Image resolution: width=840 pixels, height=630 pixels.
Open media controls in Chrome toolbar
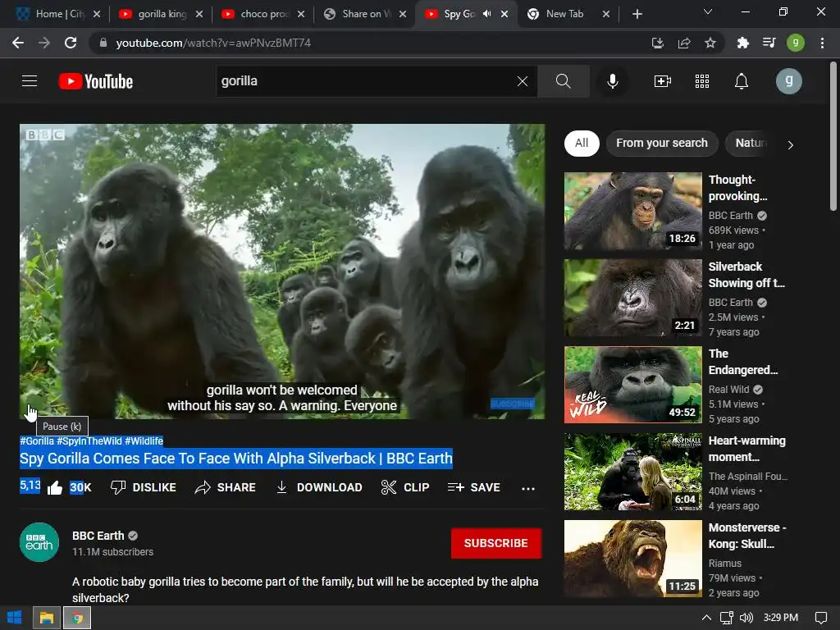769,43
